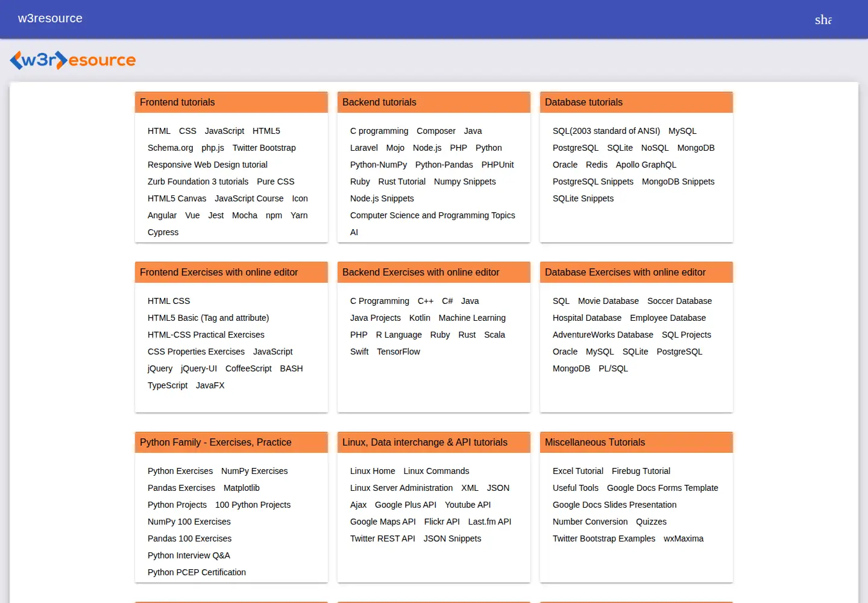Open SQLite Snippets link
Viewport: 868px width, 603px height.
583,198
